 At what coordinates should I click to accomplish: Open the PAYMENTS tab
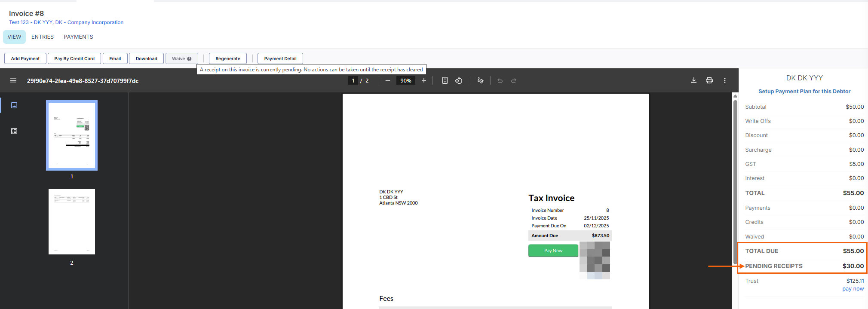point(78,37)
